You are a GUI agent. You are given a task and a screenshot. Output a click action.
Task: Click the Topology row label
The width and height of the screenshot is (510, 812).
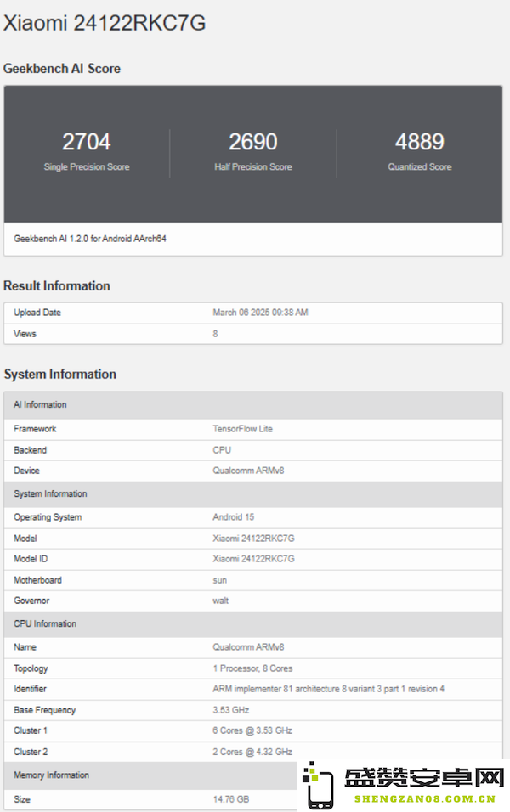click(31, 668)
